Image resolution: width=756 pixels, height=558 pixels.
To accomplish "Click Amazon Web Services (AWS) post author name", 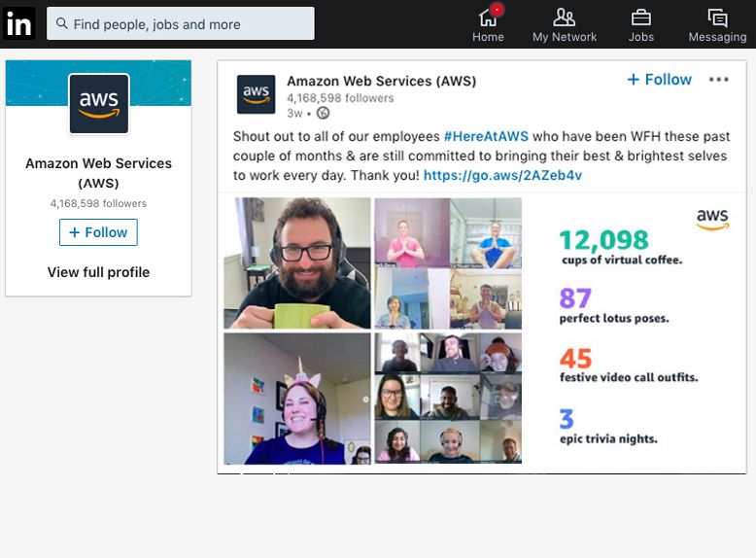I will [x=381, y=81].
